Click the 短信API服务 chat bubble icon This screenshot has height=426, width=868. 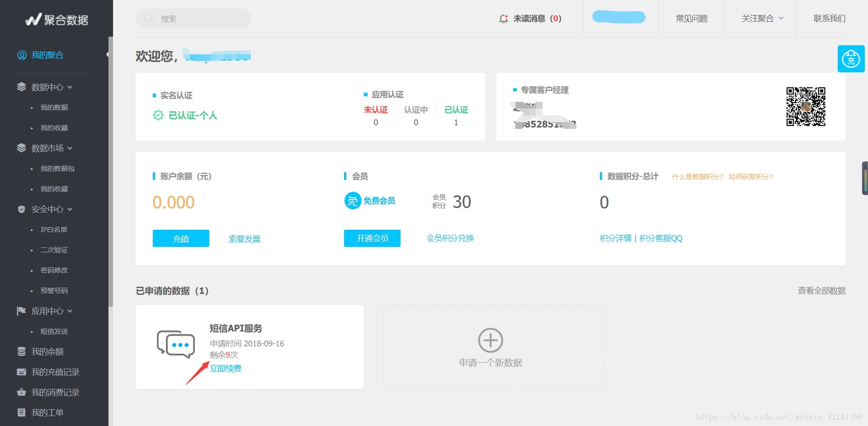click(176, 344)
